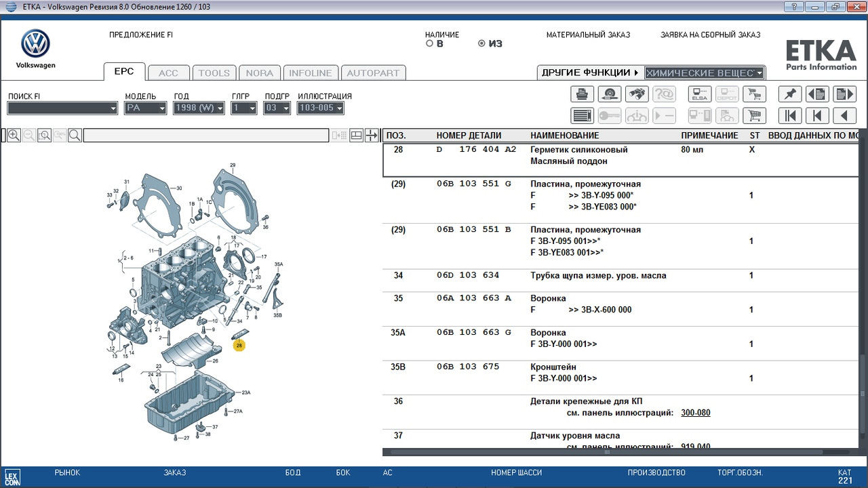Click the plain magnifier search icon
The height and width of the screenshot is (488, 868).
tap(75, 136)
